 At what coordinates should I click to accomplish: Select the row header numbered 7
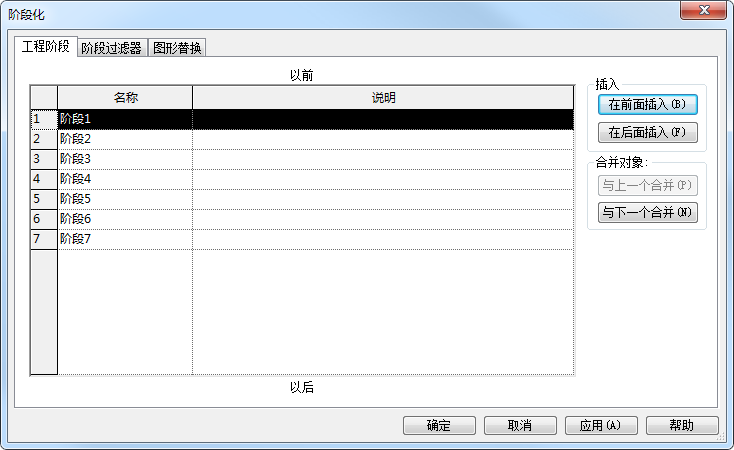coord(44,239)
